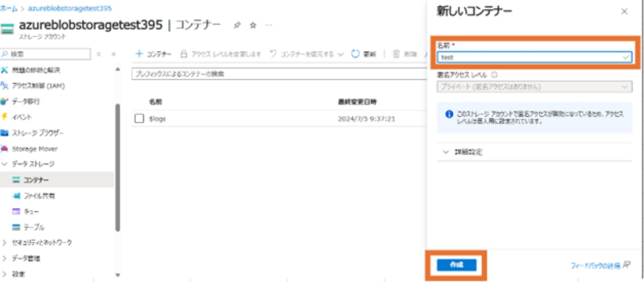Collapse the sidebar with double-chevron icon
The width and height of the screenshot is (644, 282).
tap(114, 53)
